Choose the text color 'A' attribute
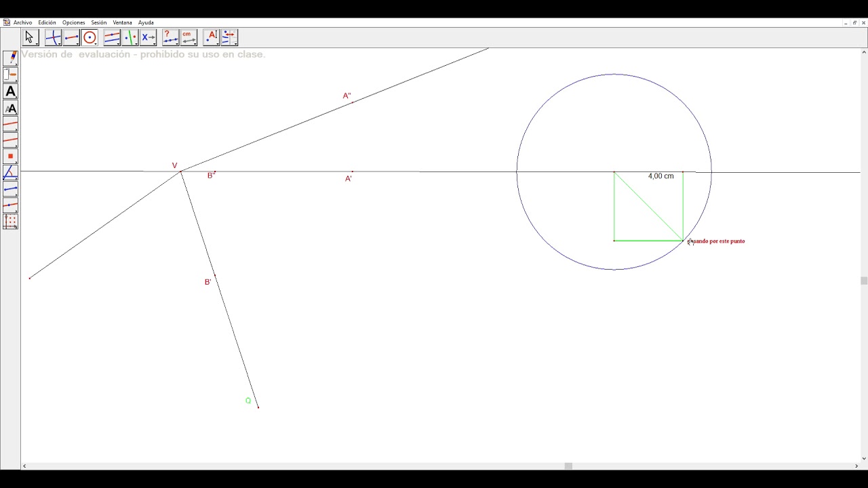The image size is (868, 488). [11, 91]
